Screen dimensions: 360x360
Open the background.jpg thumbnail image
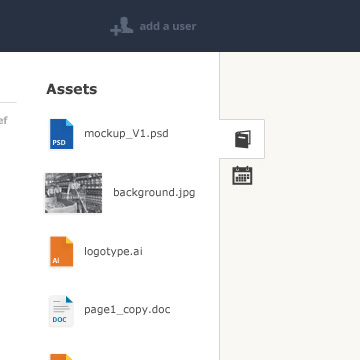[74, 193]
